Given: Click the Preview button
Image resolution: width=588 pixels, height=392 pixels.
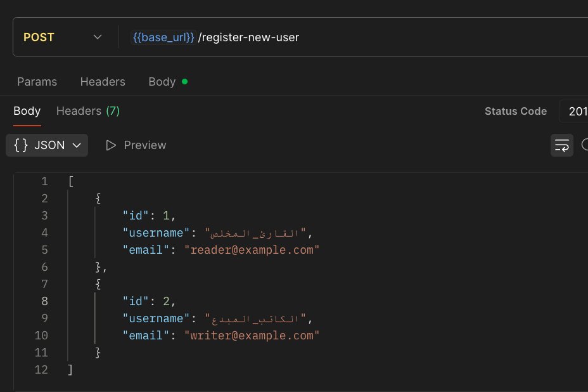Looking at the screenshot, I should coord(136,145).
